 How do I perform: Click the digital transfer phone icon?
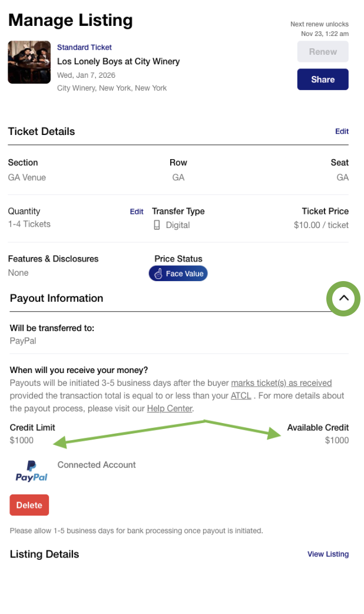click(157, 225)
